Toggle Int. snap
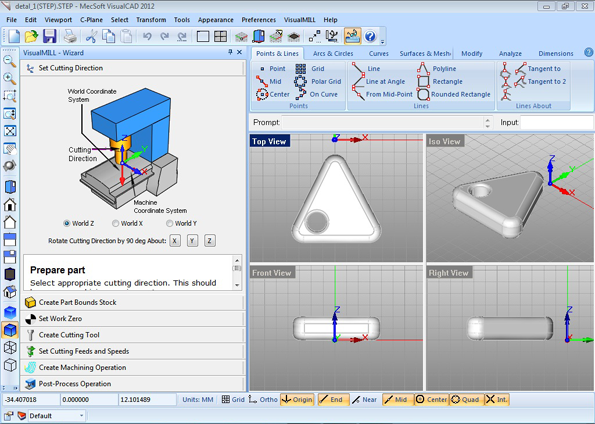The image size is (595, 424). coord(497,399)
